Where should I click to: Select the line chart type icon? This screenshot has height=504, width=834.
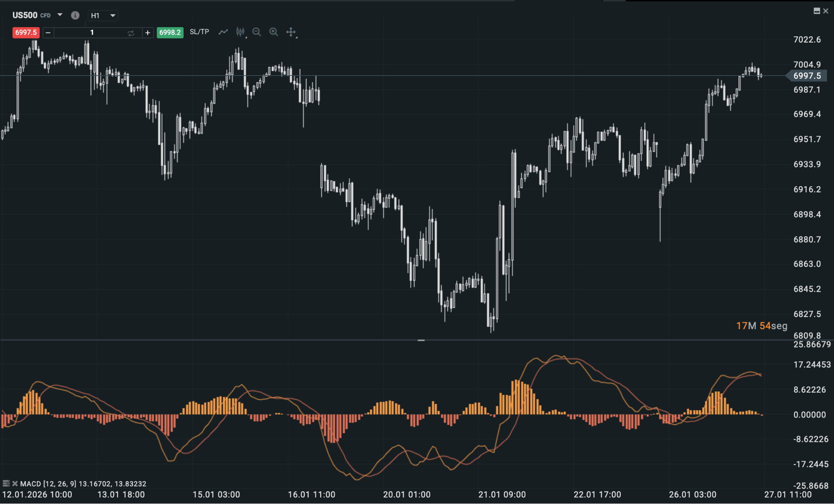(x=223, y=32)
